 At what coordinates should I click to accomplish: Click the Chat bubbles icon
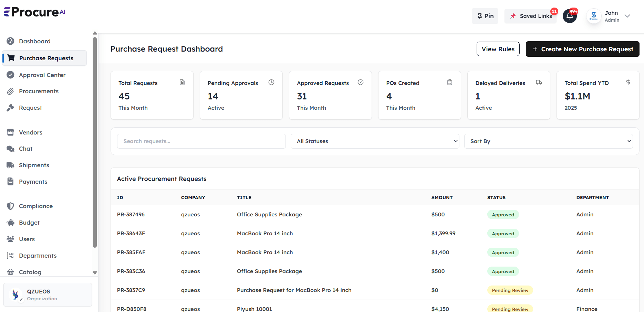coord(11,149)
